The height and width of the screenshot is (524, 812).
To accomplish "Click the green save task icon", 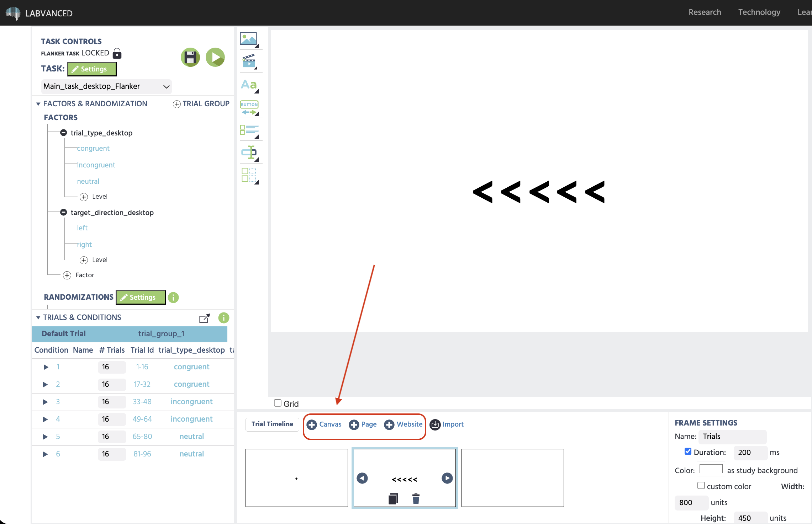I will (190, 57).
